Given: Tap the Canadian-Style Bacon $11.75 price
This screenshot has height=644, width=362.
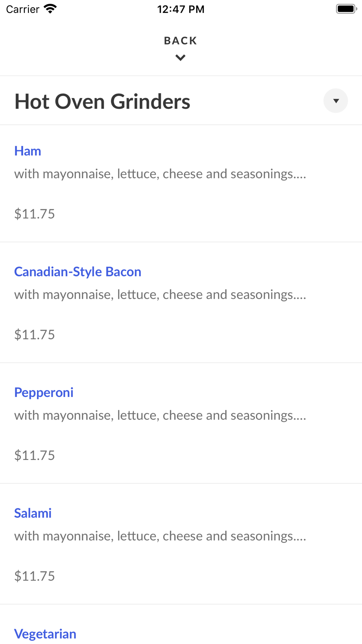Looking at the screenshot, I should point(34,334).
